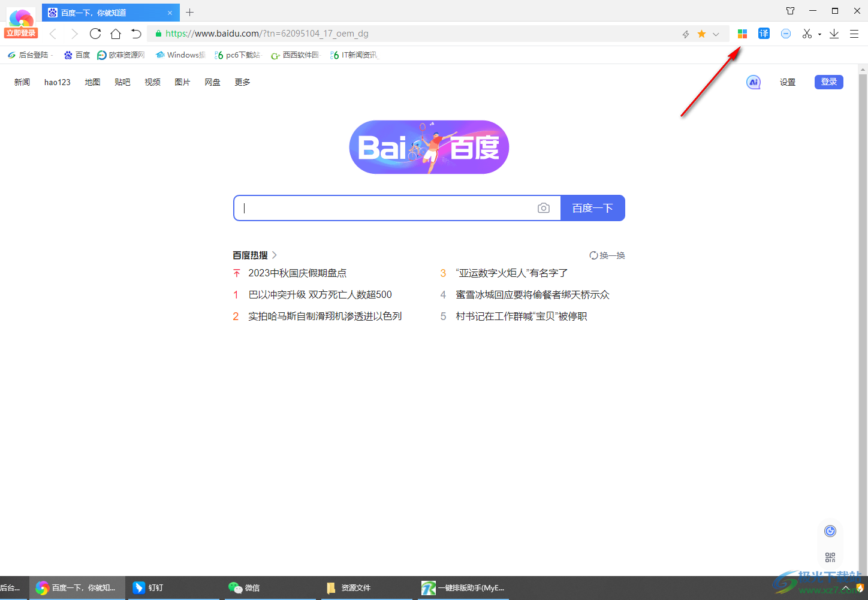868x600 pixels.
Task: Open the downloads icon
Action: pyautogui.click(x=834, y=34)
